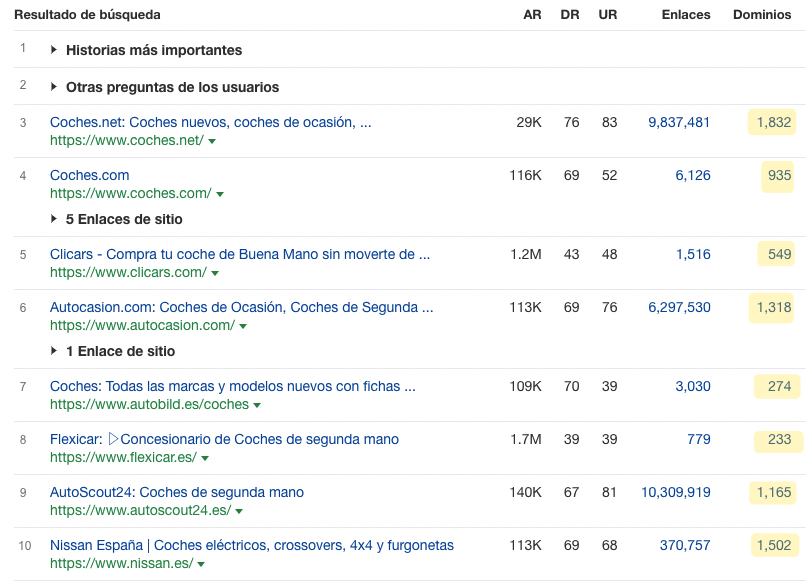The image size is (806, 585).
Task: Open dropdown arrow beside nissan.es URL
Action: pos(201,564)
